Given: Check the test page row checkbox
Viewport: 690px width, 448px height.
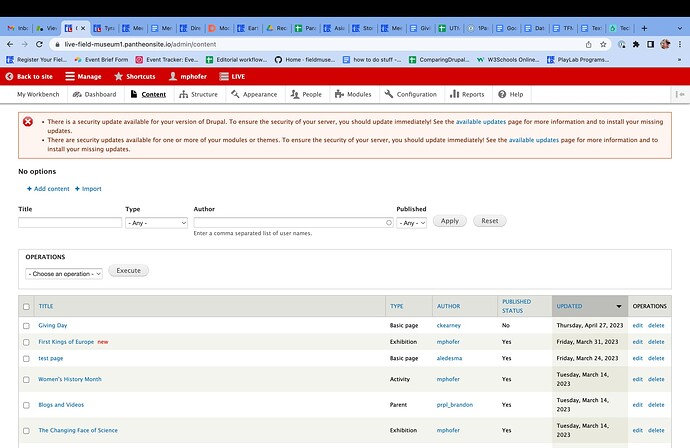Looking at the screenshot, I should (x=26, y=359).
